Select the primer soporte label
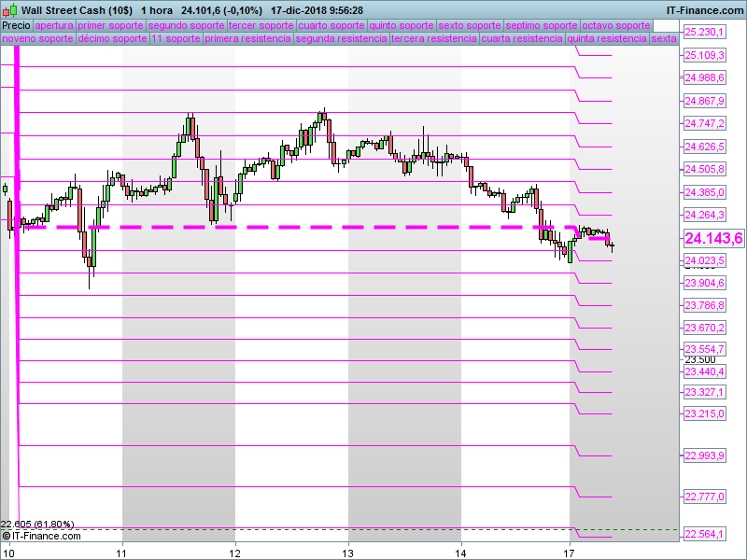This screenshot has height=560, width=747. click(110, 26)
